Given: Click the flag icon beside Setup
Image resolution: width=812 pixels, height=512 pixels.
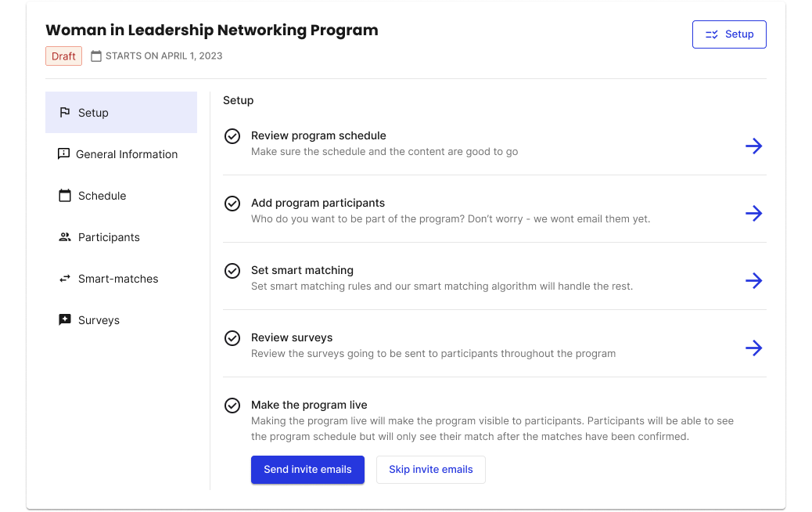Looking at the screenshot, I should (65, 113).
